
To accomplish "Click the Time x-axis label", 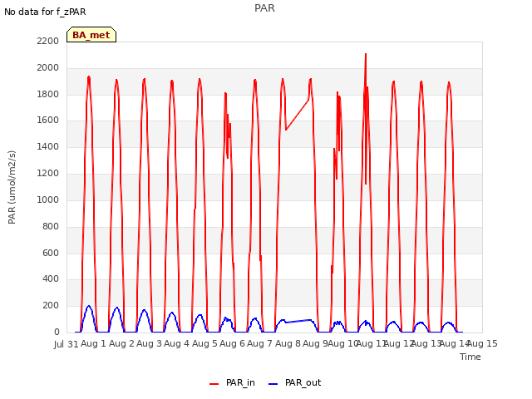I will click(x=470, y=357).
